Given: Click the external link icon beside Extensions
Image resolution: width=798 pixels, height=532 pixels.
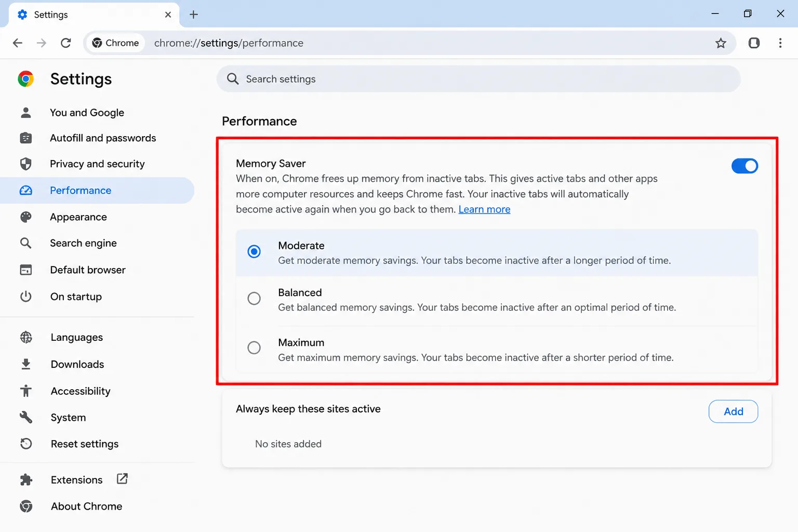Looking at the screenshot, I should (122, 478).
